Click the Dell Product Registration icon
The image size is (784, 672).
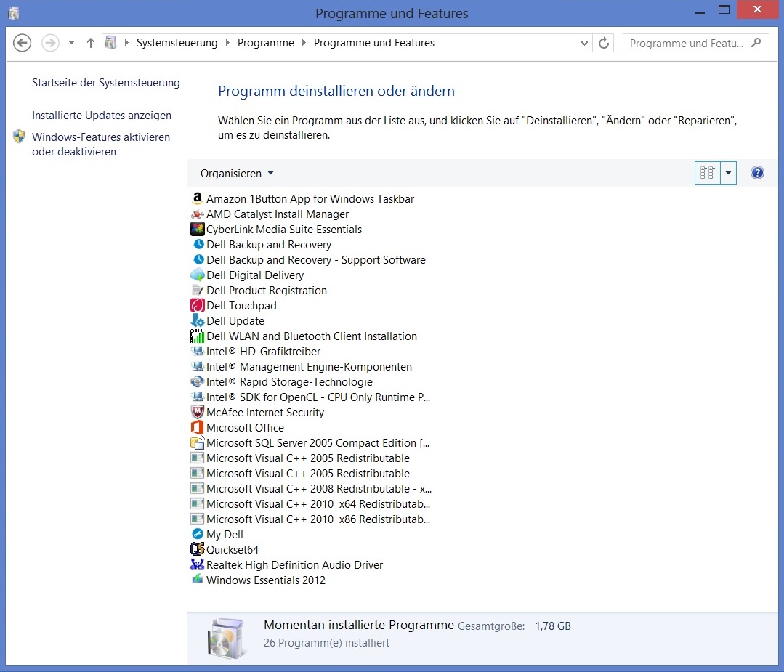tap(198, 290)
